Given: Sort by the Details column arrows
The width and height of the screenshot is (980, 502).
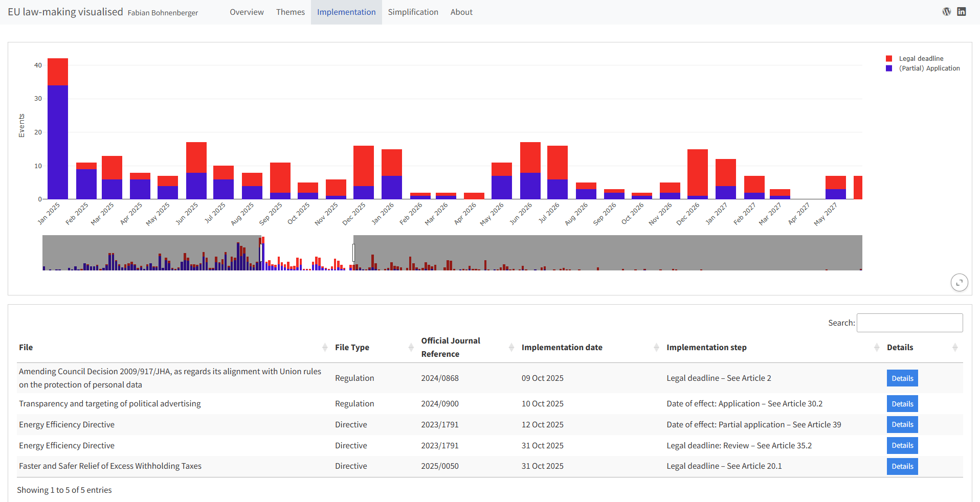Looking at the screenshot, I should coord(955,348).
